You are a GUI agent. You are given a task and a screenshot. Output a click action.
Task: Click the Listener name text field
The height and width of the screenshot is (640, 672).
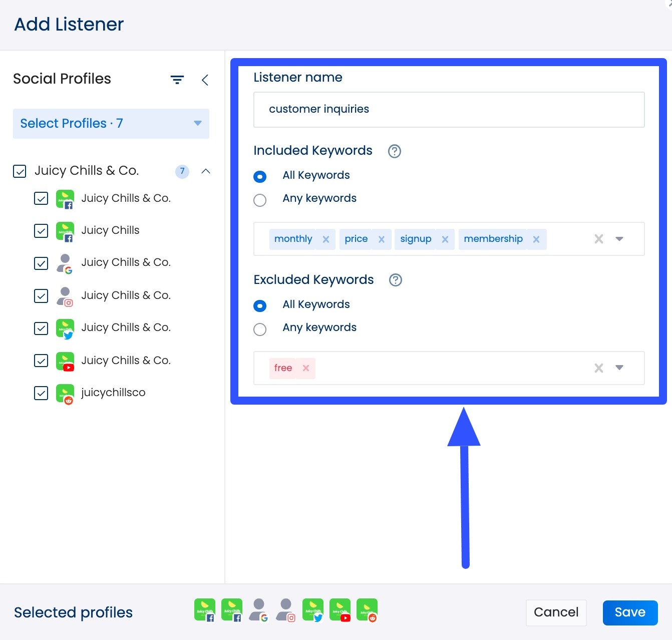[x=449, y=110]
